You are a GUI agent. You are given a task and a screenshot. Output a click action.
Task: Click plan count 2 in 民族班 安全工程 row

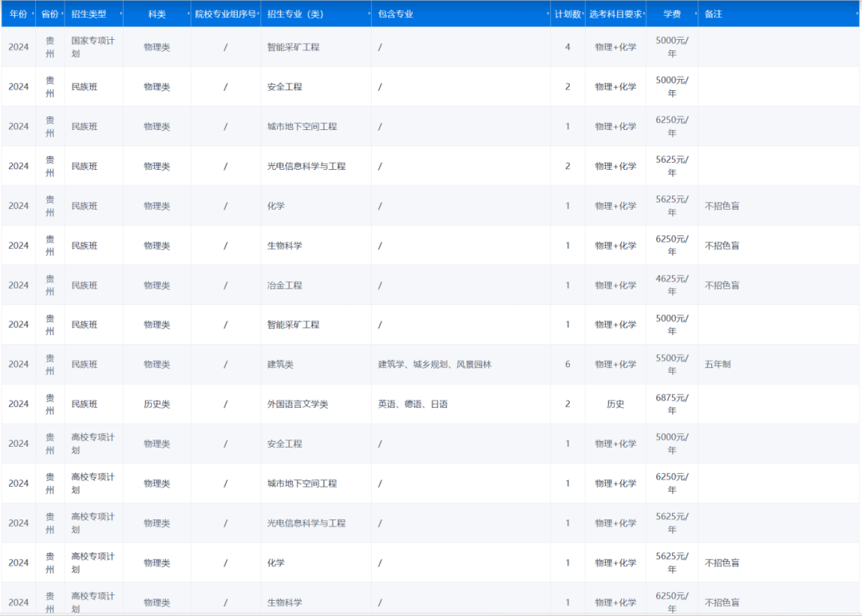[567, 87]
